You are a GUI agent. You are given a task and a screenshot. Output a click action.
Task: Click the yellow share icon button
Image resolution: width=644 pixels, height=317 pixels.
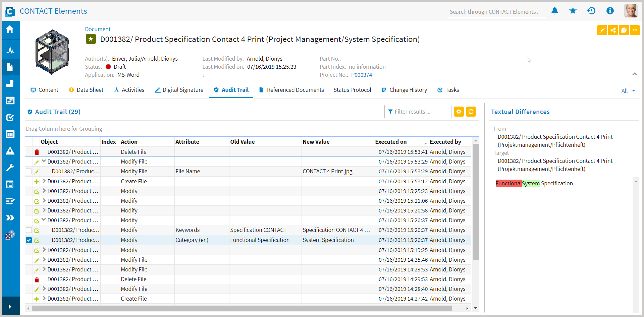point(613,30)
